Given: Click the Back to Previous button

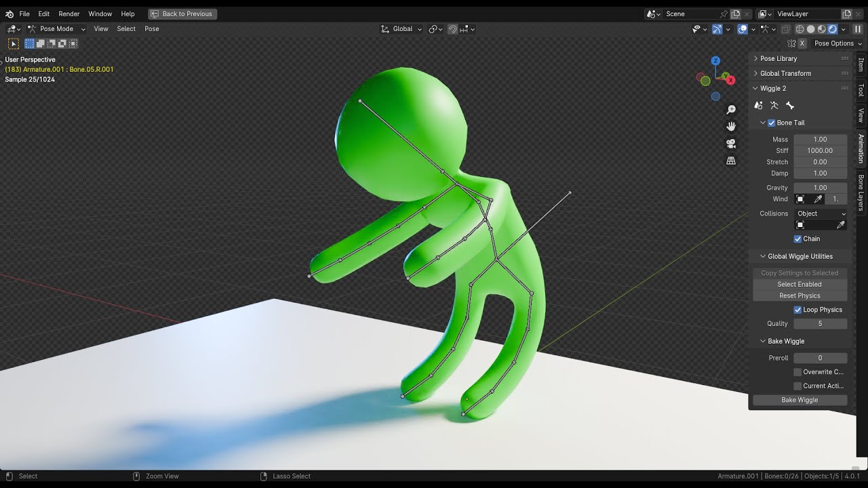Looking at the screenshot, I should (x=182, y=14).
